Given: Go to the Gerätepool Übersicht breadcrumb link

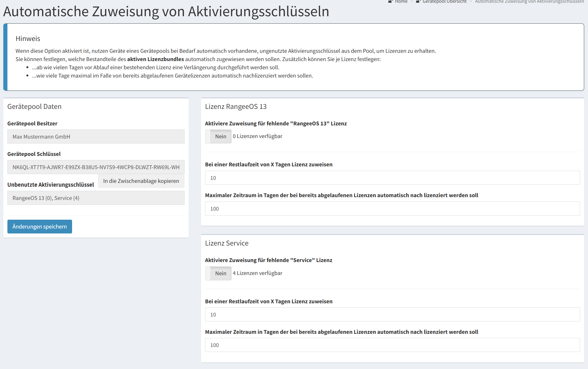Looking at the screenshot, I should 444,2.
